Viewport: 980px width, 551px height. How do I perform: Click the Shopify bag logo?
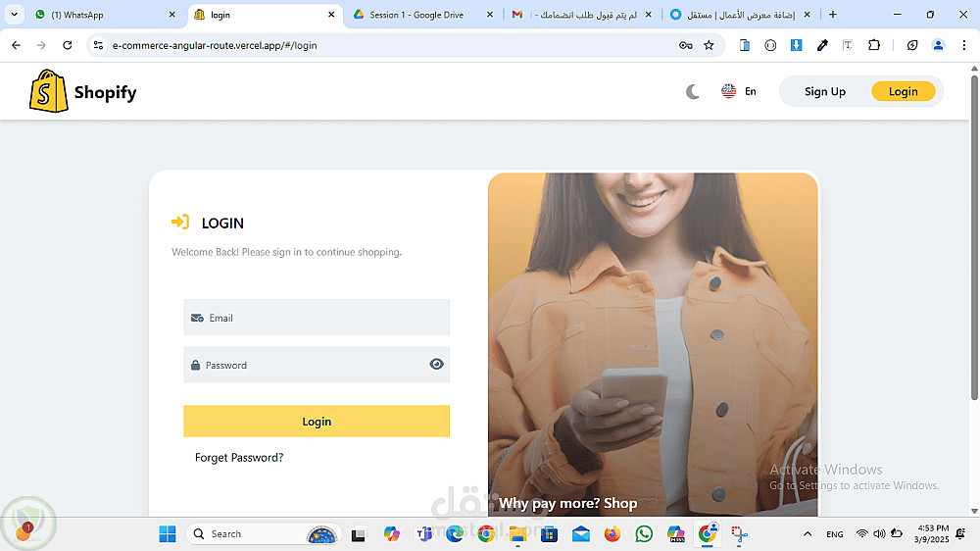(x=49, y=91)
